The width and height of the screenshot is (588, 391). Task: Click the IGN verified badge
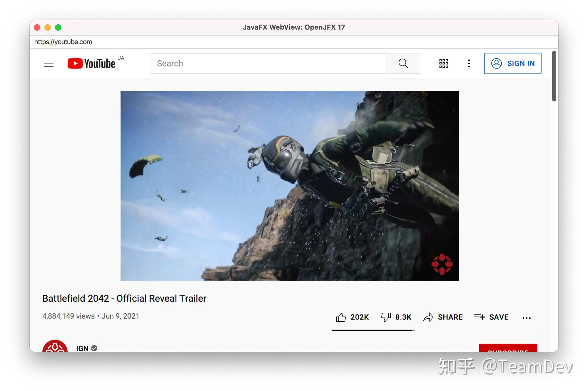94,348
